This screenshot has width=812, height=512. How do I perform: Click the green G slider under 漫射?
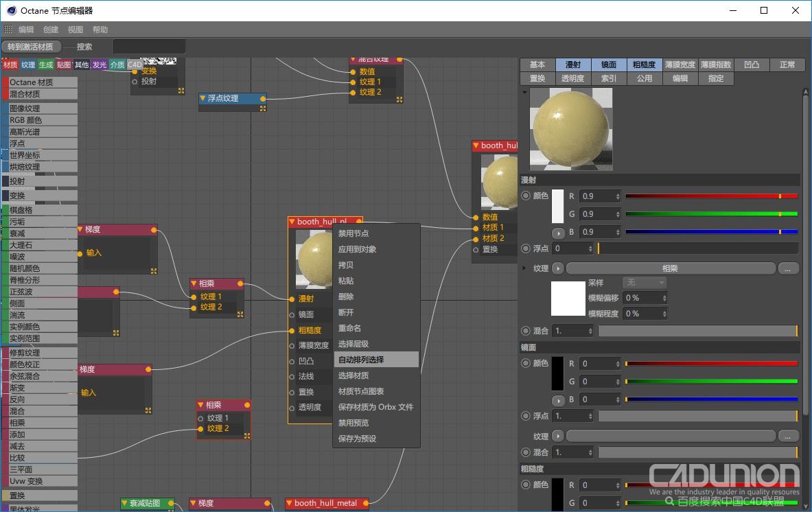point(712,214)
